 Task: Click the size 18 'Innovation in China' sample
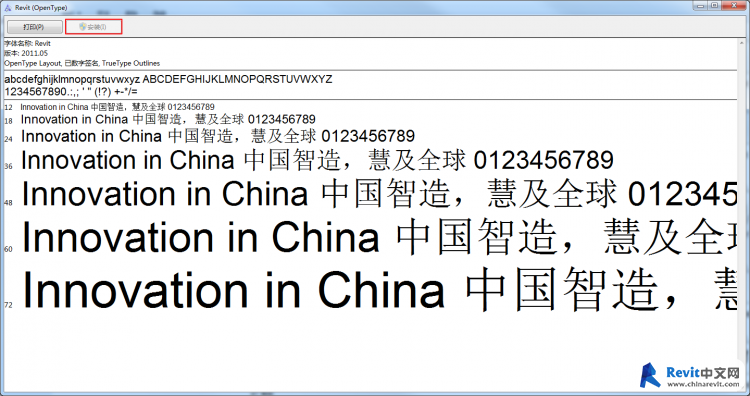tap(168, 119)
